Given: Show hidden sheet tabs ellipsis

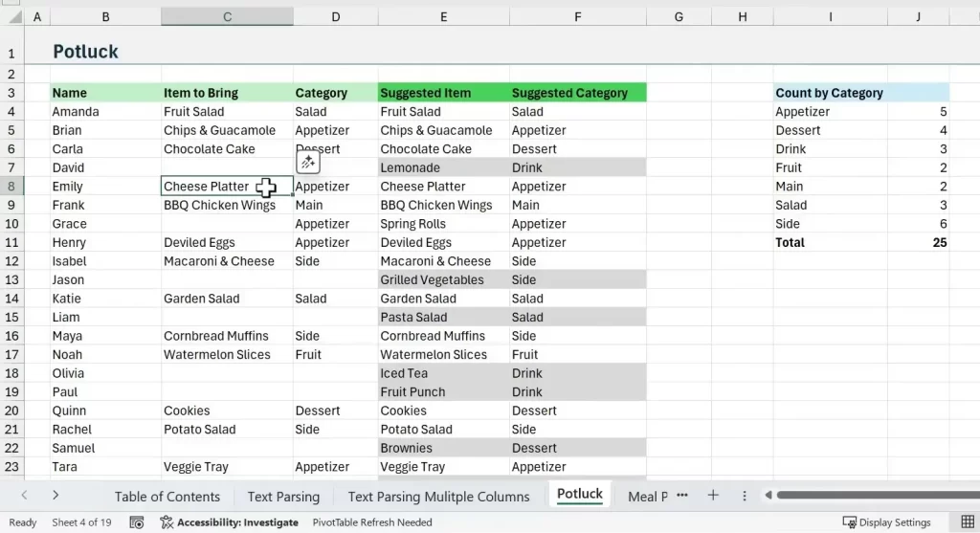Looking at the screenshot, I should 682,495.
